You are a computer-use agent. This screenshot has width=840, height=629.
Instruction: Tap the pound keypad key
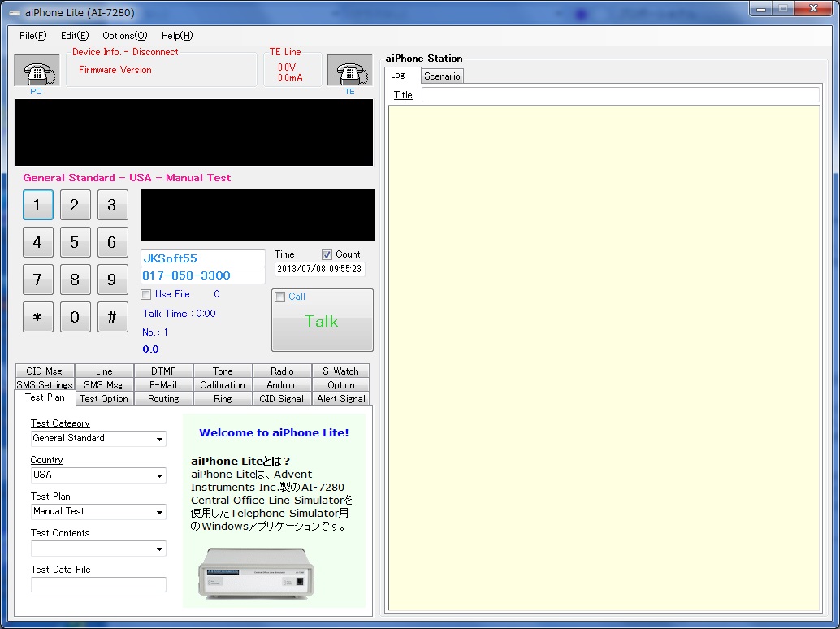tap(112, 317)
